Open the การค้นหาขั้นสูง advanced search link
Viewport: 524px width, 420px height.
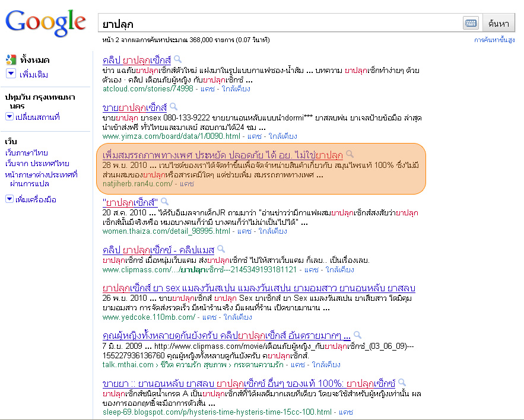coord(494,40)
